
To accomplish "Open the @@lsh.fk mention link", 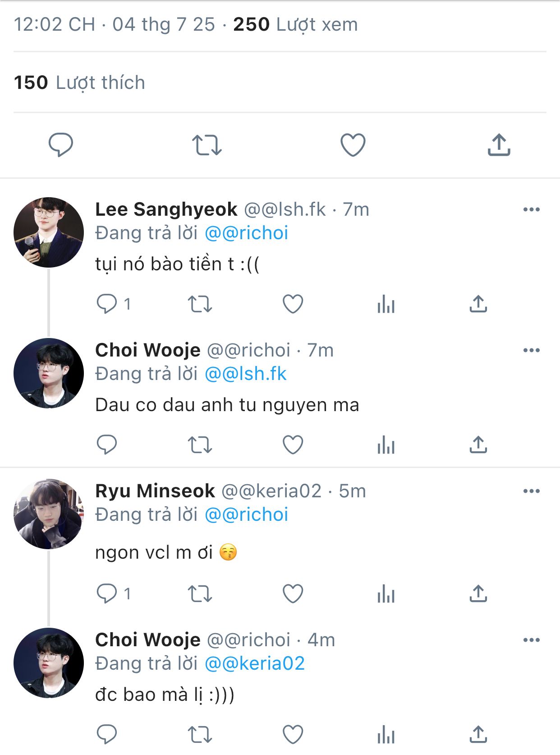I will click(x=246, y=374).
